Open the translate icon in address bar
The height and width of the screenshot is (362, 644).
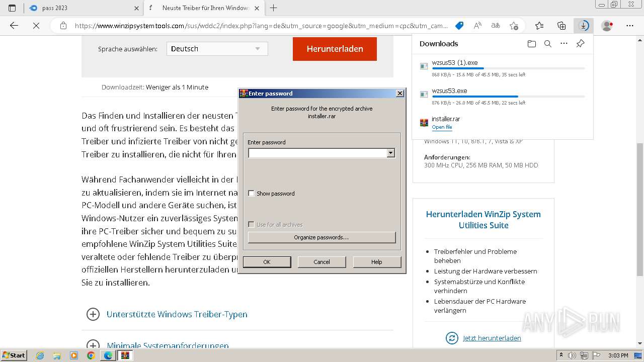(496, 26)
